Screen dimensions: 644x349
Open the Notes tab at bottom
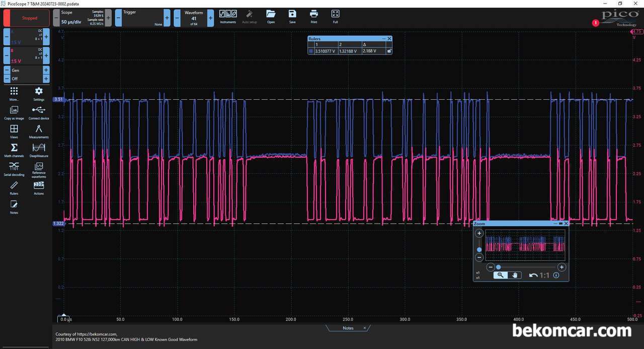[348, 328]
